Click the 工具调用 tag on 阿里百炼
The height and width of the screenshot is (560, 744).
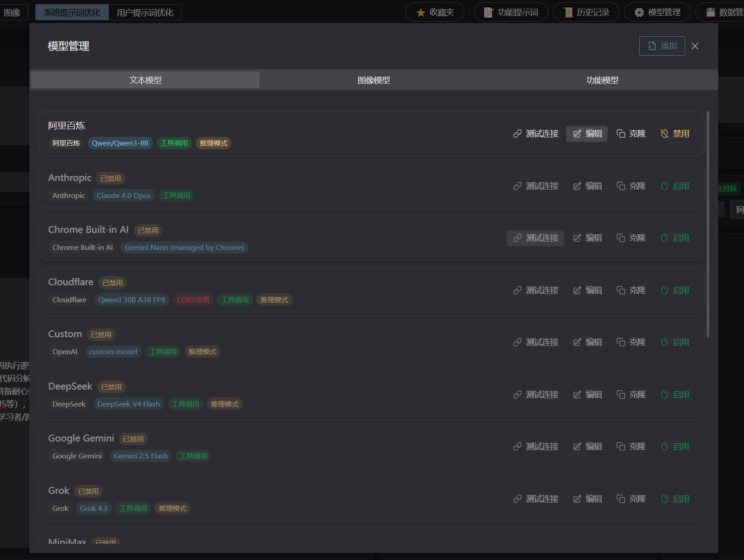pos(174,143)
